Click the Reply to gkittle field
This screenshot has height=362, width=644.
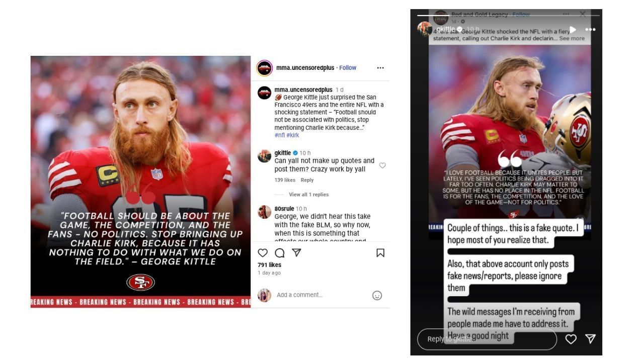487,339
